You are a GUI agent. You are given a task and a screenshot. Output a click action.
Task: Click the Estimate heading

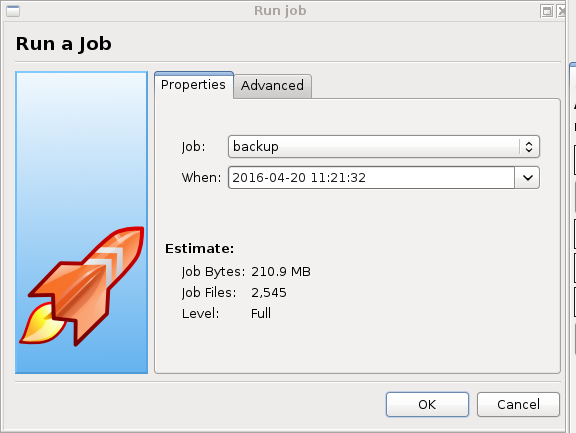[199, 249]
